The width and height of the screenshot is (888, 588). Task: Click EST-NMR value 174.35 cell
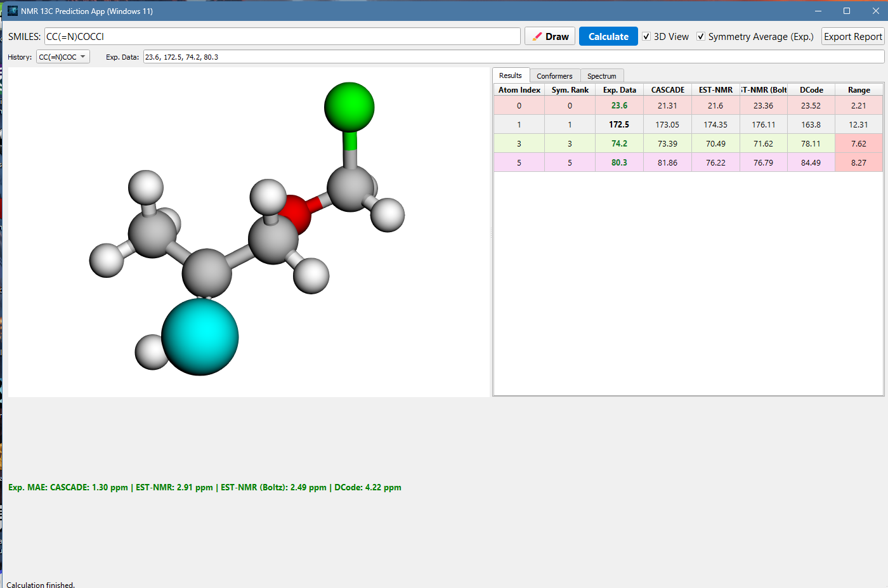(x=715, y=125)
